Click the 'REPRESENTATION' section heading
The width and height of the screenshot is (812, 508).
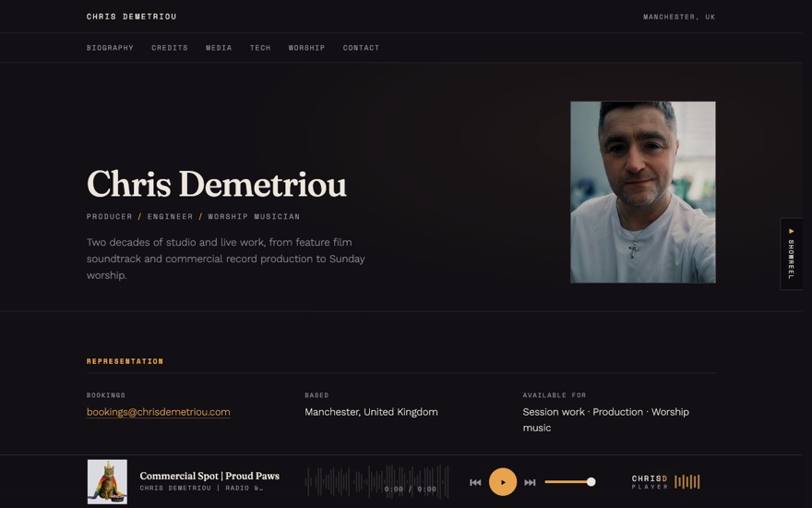pos(125,361)
